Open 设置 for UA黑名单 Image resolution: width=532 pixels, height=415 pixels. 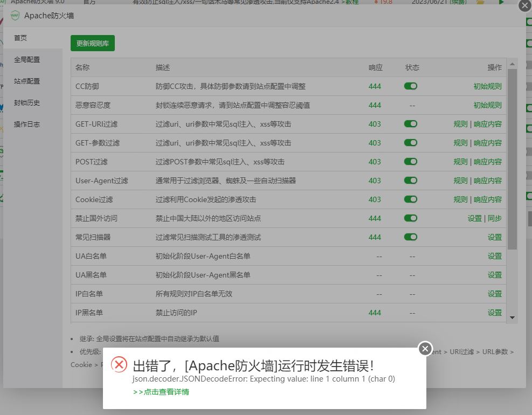click(x=495, y=275)
